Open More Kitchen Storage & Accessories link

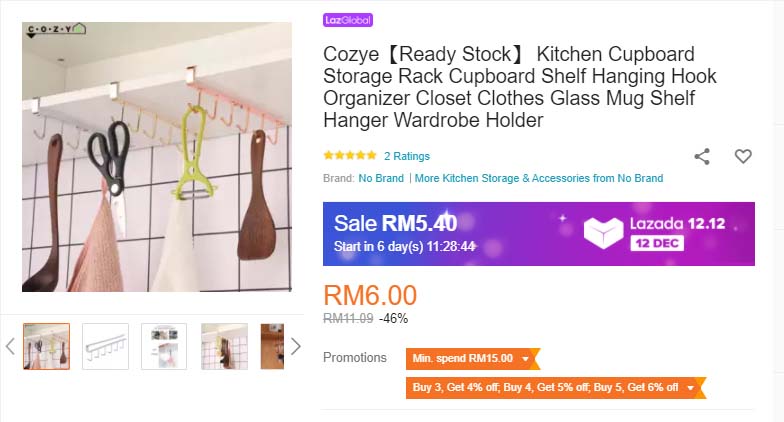tap(539, 178)
